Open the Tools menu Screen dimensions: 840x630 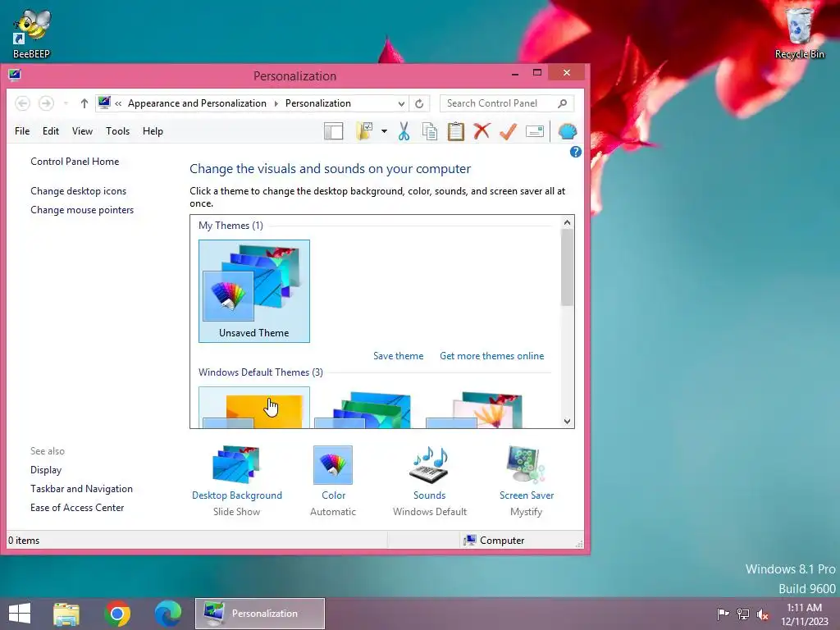[118, 131]
